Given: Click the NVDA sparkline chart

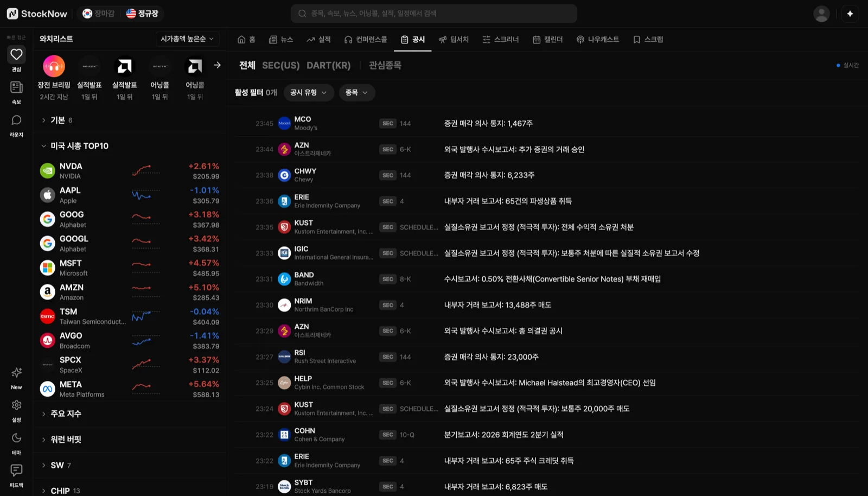Looking at the screenshot, I should [146, 170].
